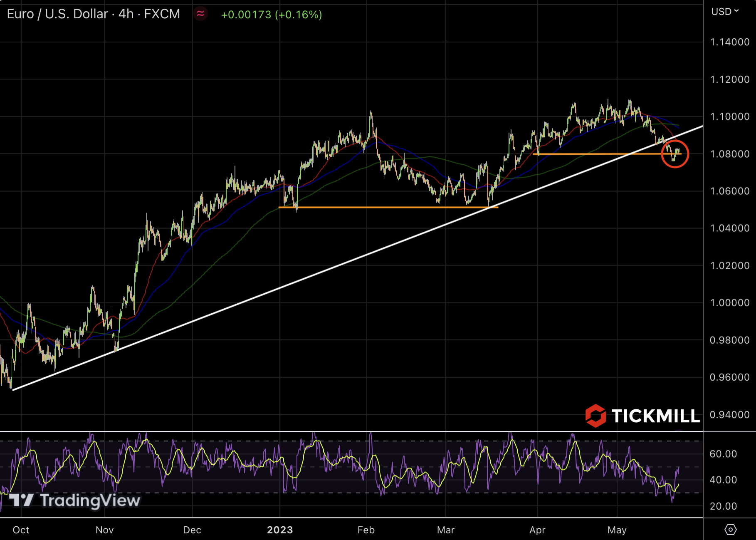Click the Feb label on time axis
756x540 pixels.
pyautogui.click(x=366, y=530)
